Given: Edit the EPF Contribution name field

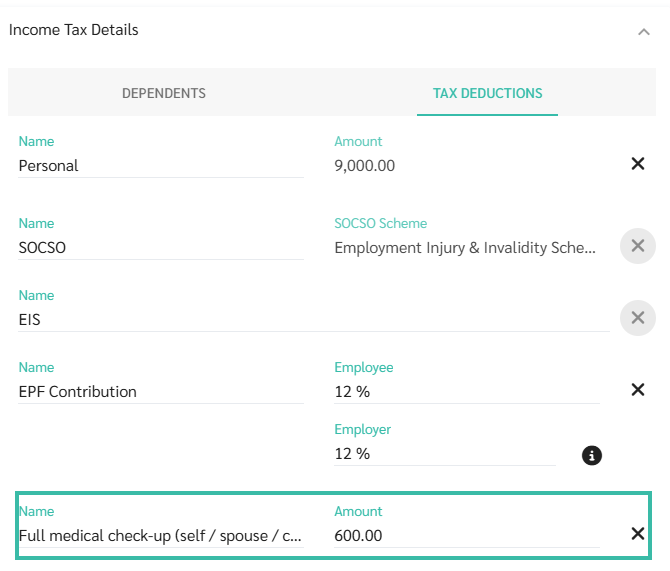Looking at the screenshot, I should 160,392.
